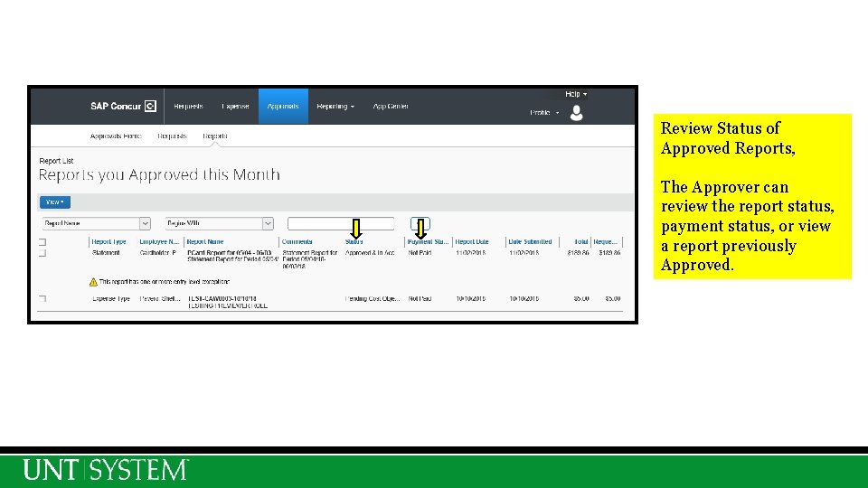Check the Expense Type report row checkbox
Viewport: 868px width, 488px height.
[42, 299]
